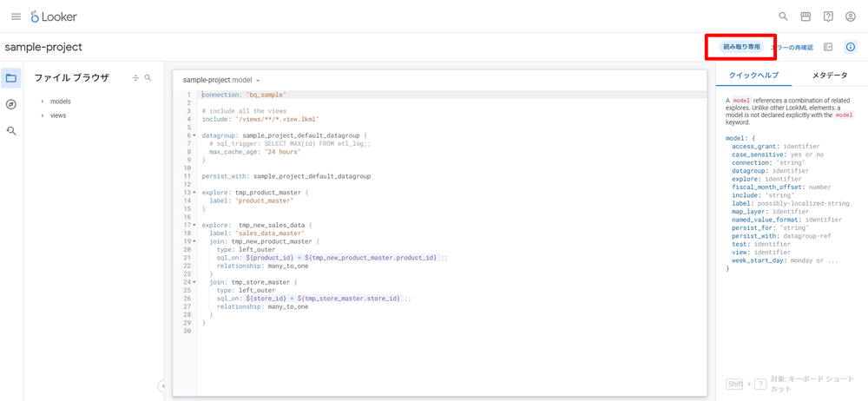This screenshot has width=868, height=401.
Task: Switch to the メタデータ tab
Action: coord(829,76)
